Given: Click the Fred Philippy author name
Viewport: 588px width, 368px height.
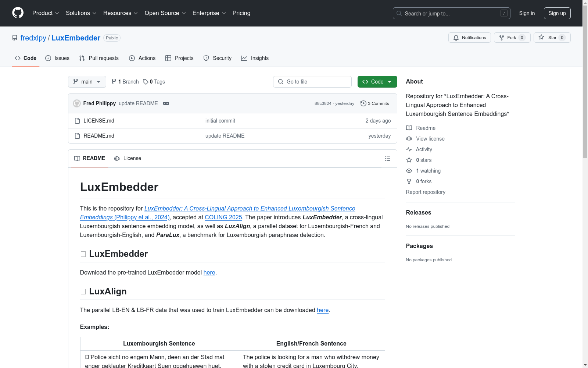Looking at the screenshot, I should [100, 103].
